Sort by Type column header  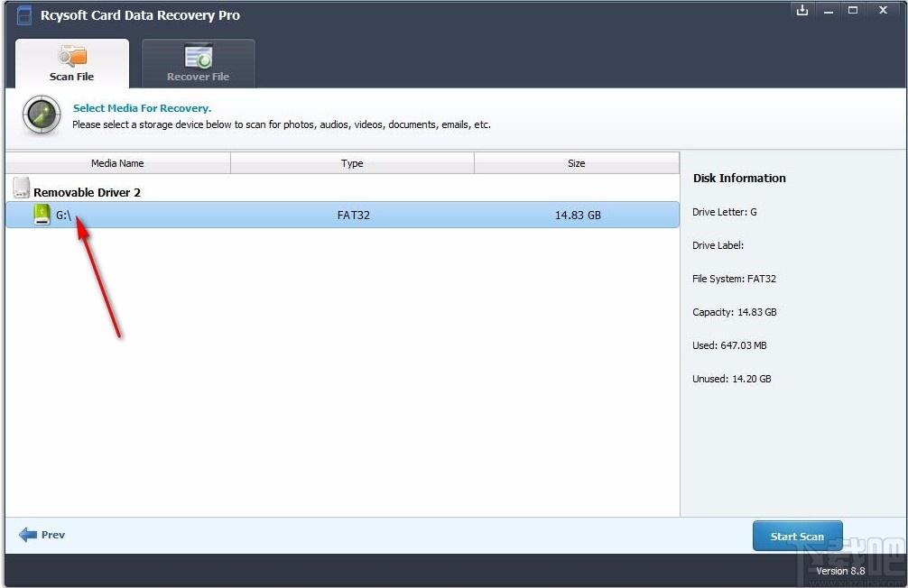tap(352, 163)
